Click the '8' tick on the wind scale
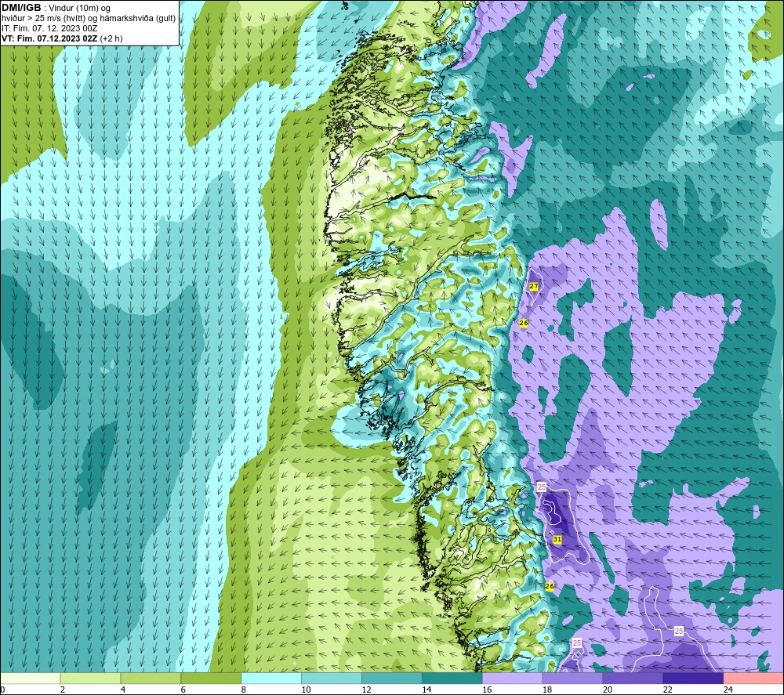This screenshot has width=784, height=695. [x=244, y=690]
